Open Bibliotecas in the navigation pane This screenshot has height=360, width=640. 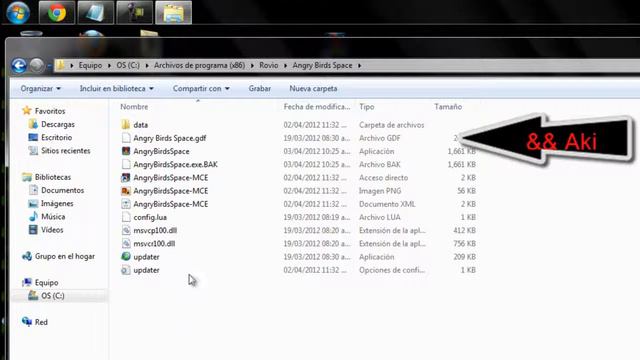[53, 177]
